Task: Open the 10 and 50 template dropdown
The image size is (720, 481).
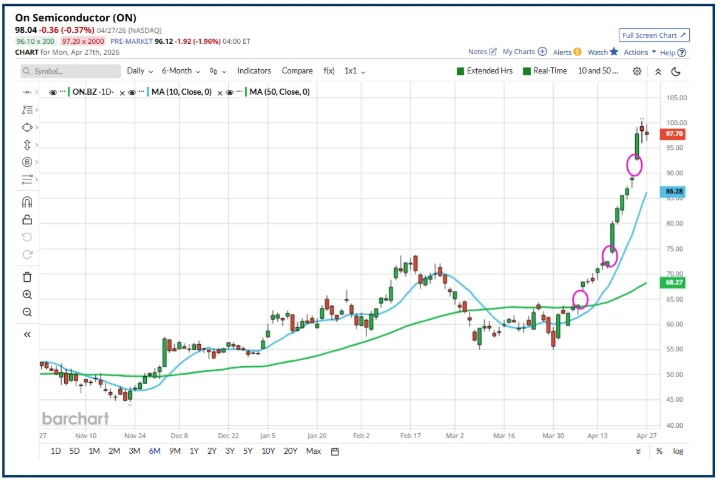Action: pyautogui.click(x=598, y=71)
